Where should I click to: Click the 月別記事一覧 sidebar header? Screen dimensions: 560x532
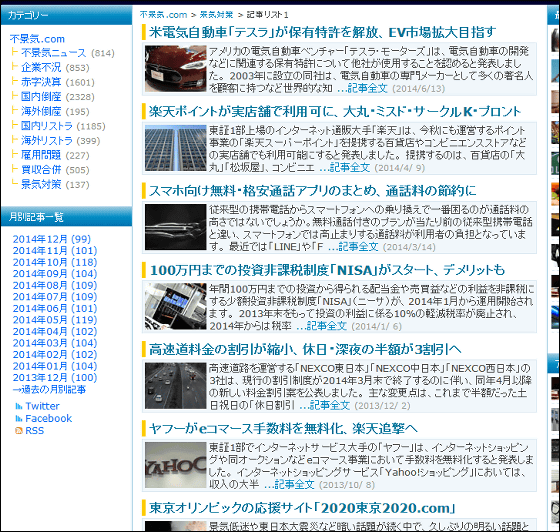click(x=66, y=216)
